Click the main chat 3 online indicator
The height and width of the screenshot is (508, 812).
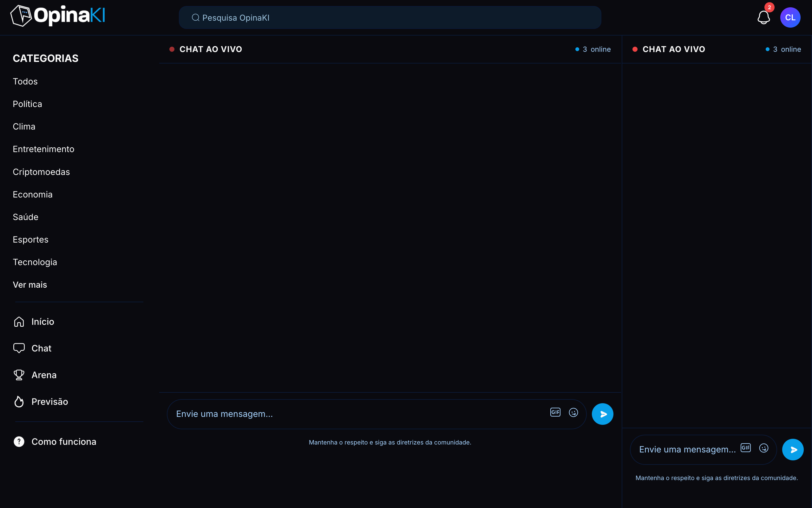[x=593, y=49]
